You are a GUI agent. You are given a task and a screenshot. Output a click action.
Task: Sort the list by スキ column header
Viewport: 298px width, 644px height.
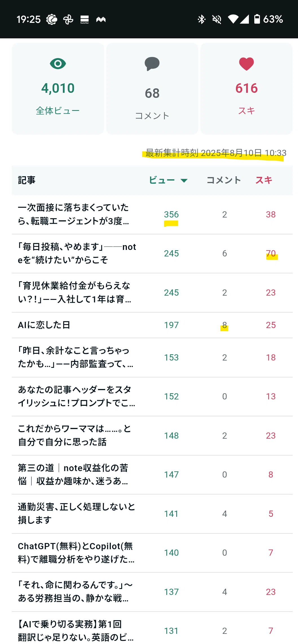click(x=264, y=180)
